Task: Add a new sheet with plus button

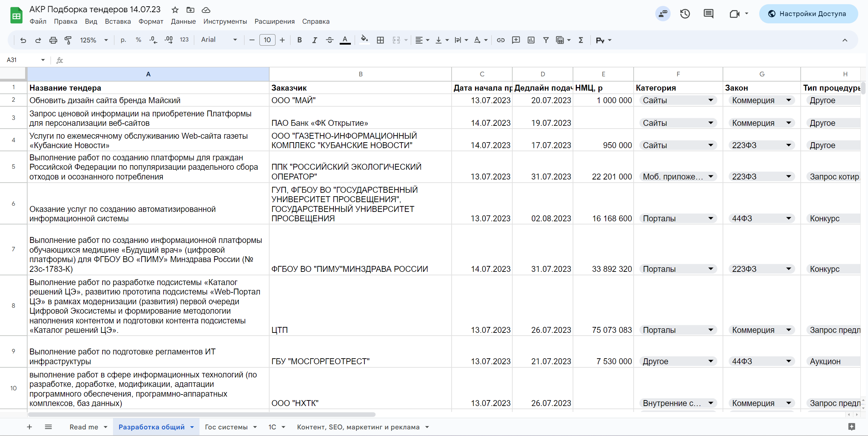Action: [29, 427]
